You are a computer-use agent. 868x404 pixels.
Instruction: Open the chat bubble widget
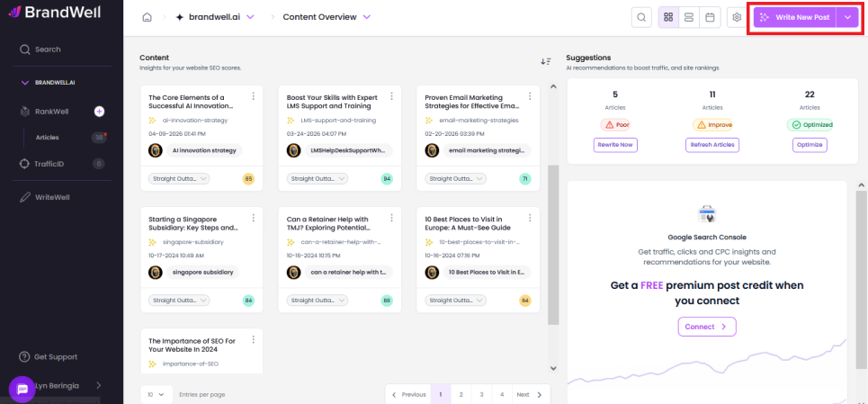click(x=22, y=389)
